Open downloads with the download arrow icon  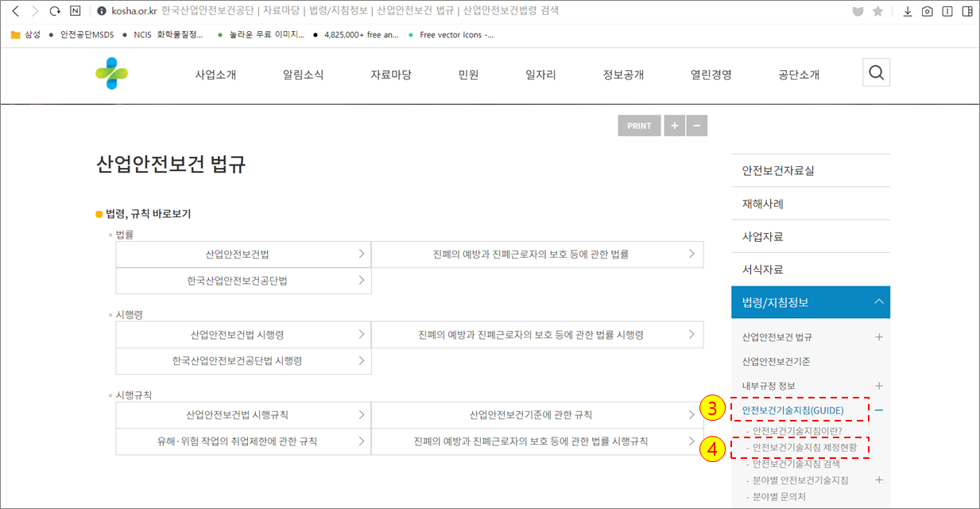pyautogui.click(x=908, y=11)
